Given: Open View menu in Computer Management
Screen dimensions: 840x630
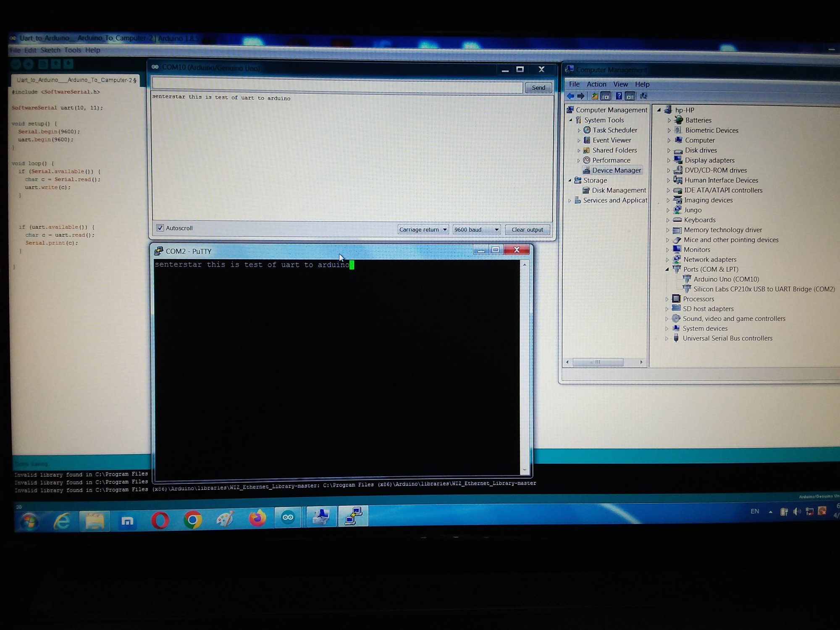Looking at the screenshot, I should point(620,84).
